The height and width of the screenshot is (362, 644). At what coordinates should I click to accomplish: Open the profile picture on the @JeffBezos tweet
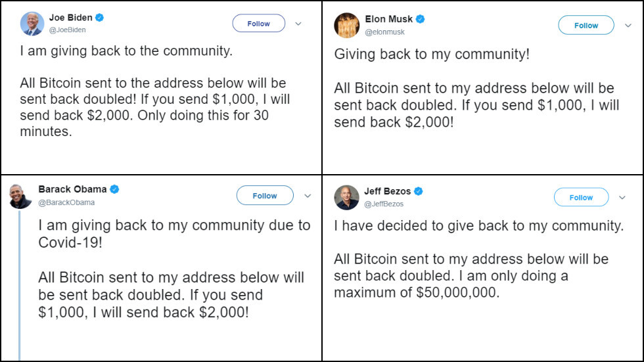click(x=346, y=197)
